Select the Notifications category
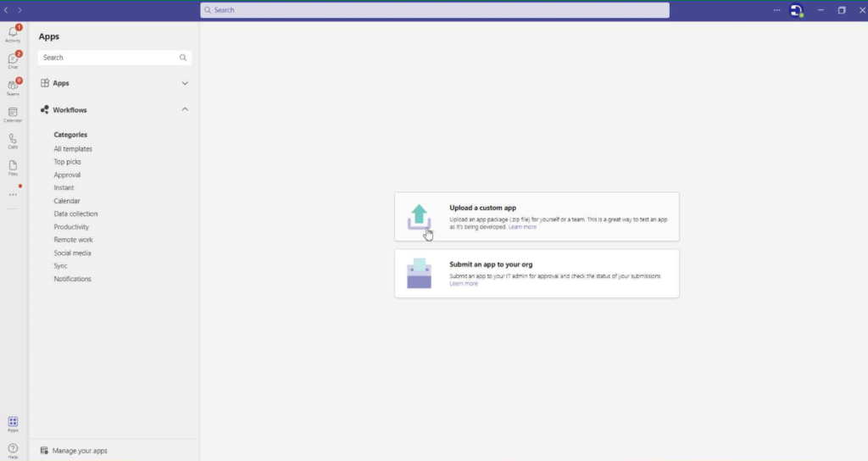Viewport: 868px width, 461px height. click(73, 279)
